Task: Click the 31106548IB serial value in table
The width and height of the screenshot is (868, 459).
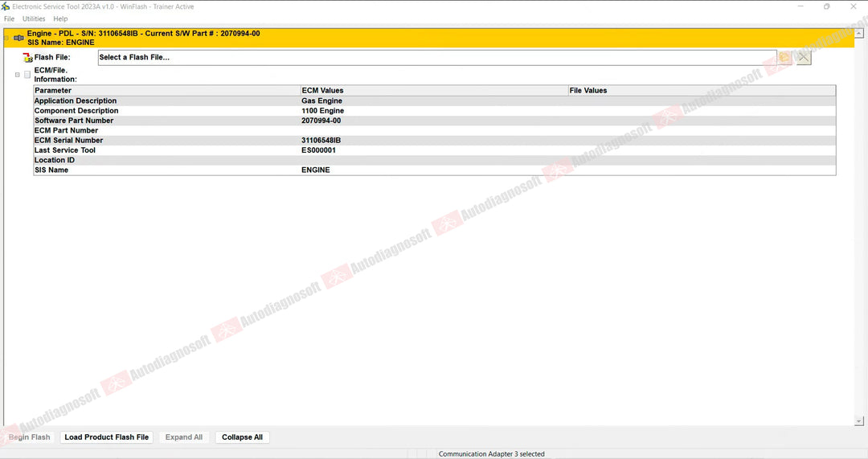Action: (x=321, y=141)
